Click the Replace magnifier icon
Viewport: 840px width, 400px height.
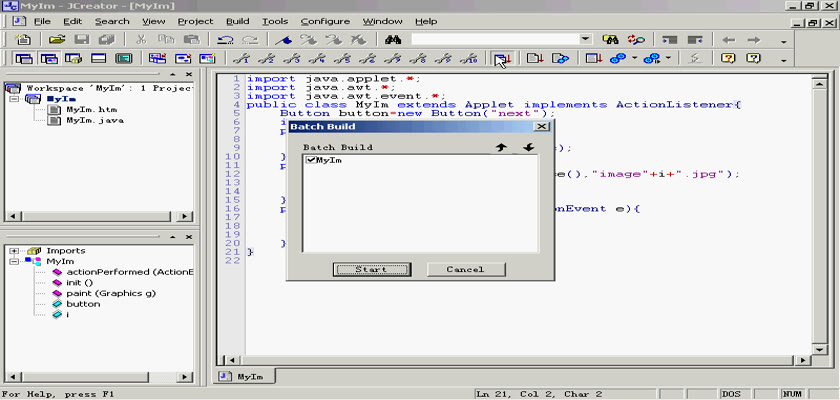(x=636, y=40)
